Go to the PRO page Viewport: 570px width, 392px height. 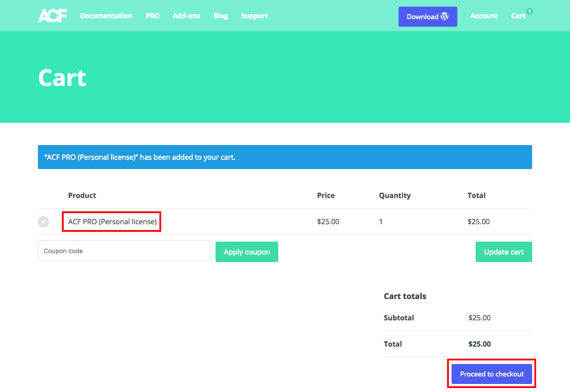(x=152, y=16)
